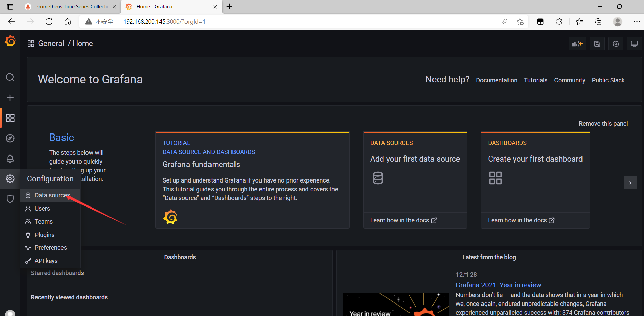Click Remove this panel link
This screenshot has height=316, width=644.
click(x=603, y=124)
